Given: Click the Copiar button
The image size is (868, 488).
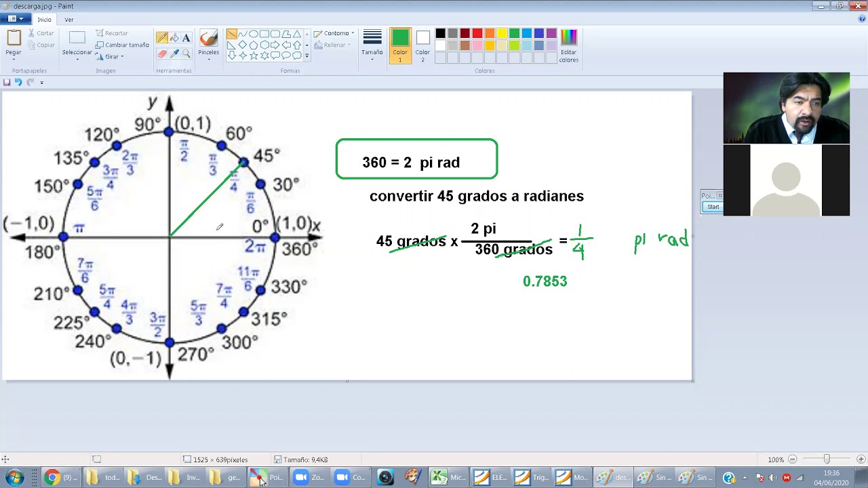Looking at the screenshot, I should tap(41, 45).
